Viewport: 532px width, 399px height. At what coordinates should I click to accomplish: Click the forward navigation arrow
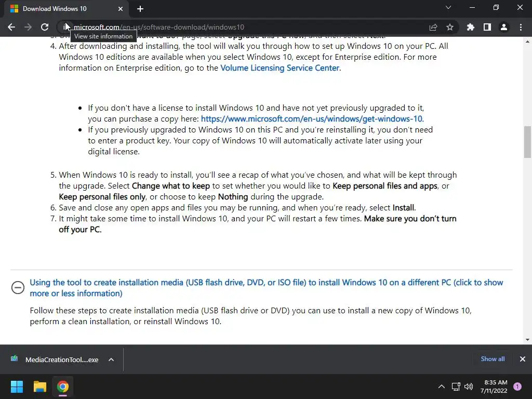(28, 27)
